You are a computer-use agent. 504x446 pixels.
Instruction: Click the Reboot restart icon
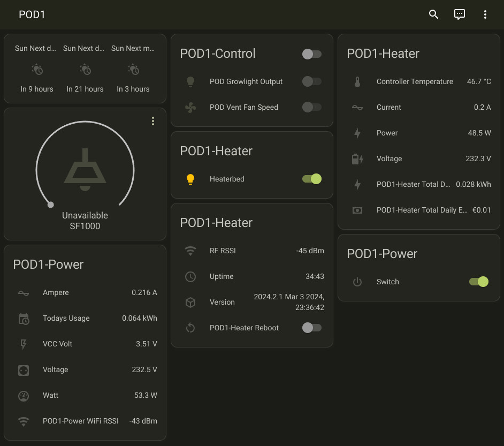190,328
